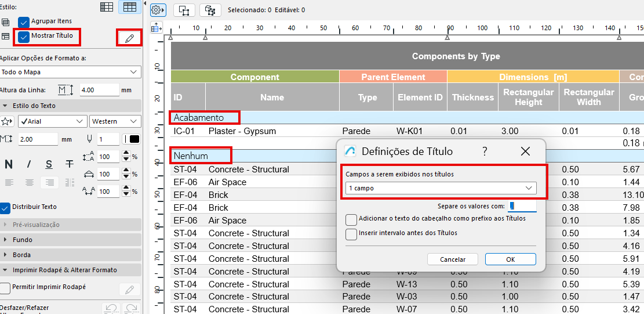Open favorites star icon beside Arial

[7, 121]
